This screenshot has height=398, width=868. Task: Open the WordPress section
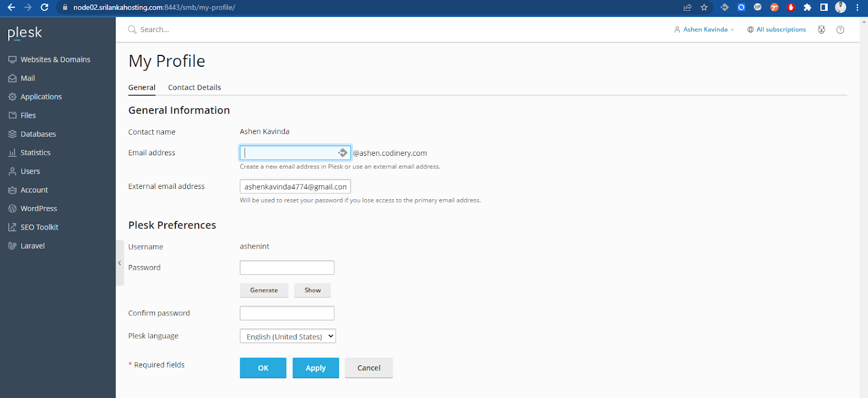pyautogui.click(x=39, y=209)
